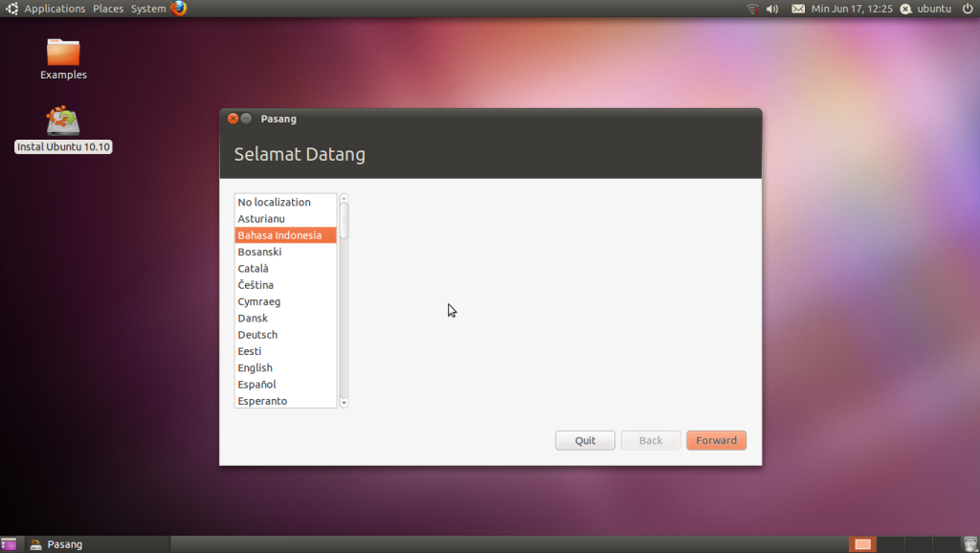Click the language list scroll down arrow
Viewport: 980px width, 553px height.
[344, 404]
